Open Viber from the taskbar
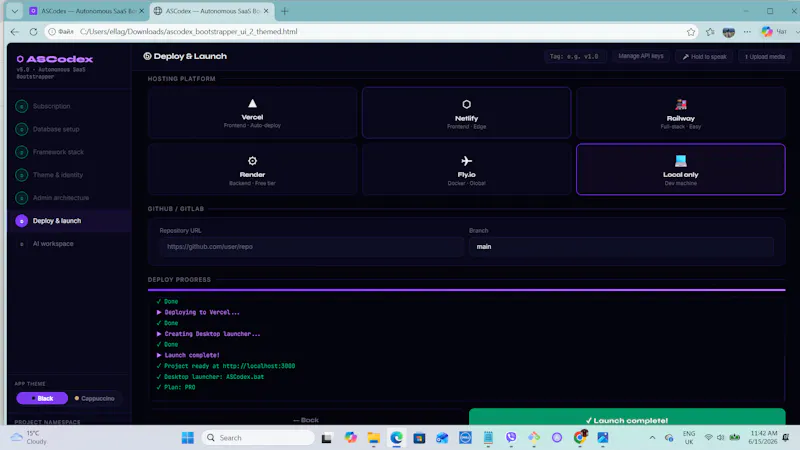The height and width of the screenshot is (450, 800). tap(511, 438)
